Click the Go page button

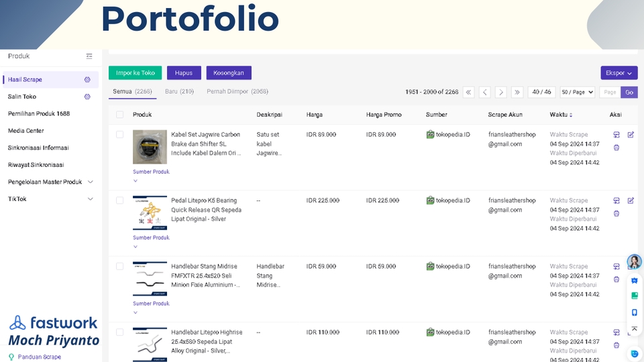(x=629, y=93)
